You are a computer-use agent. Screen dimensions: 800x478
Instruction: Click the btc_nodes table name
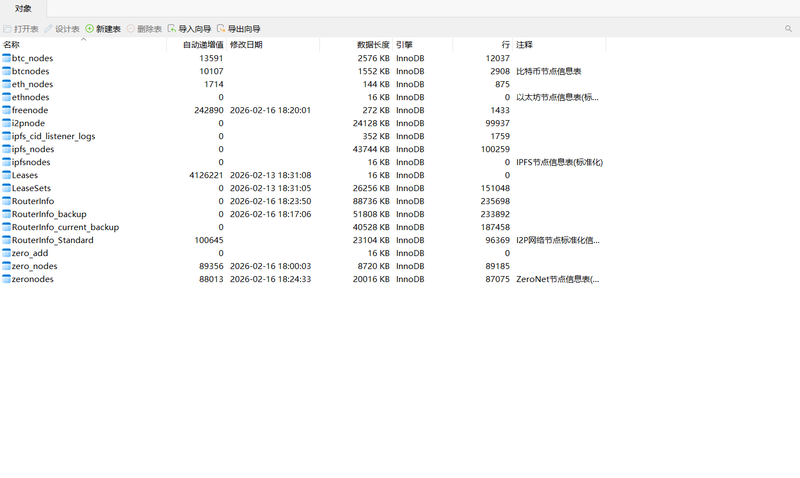(33, 59)
